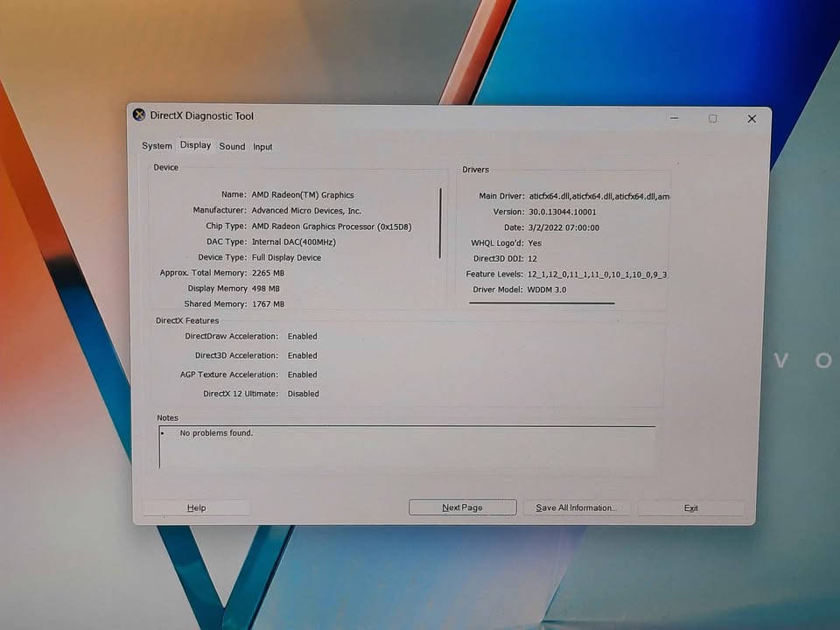Select 'Advanced Micro Devices, Inc.' manufacturer text

click(306, 211)
